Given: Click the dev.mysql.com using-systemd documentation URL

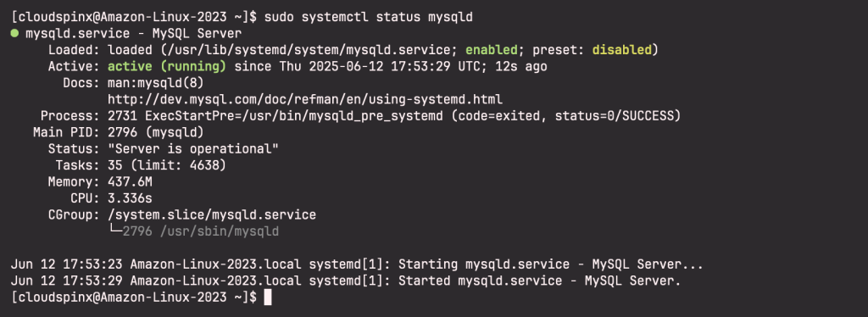Looking at the screenshot, I should click(x=305, y=99).
